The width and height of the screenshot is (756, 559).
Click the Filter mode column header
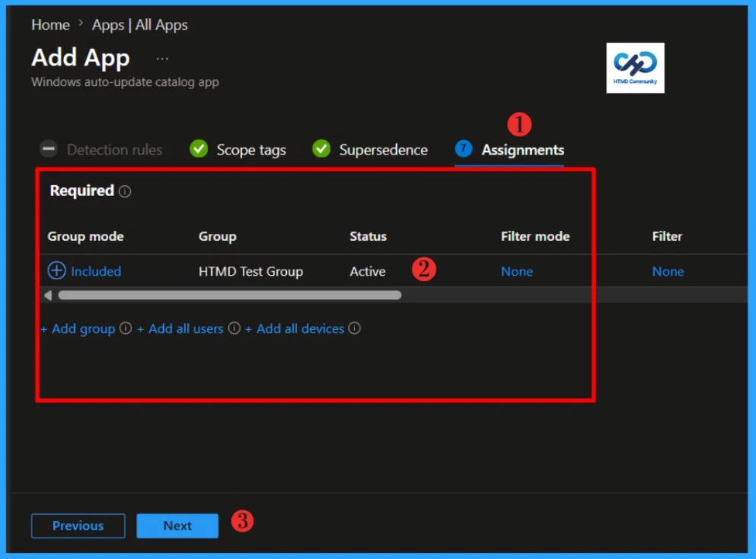535,236
